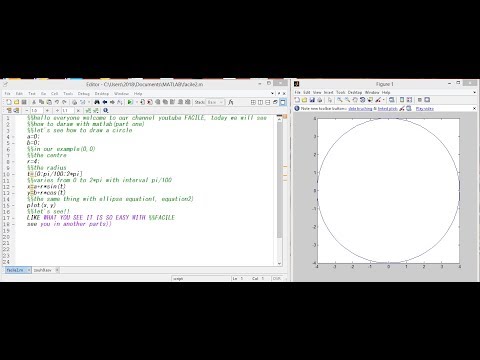Link plot icon in Figure toolbar
Screen dimensions: 480x360
pos(392,100)
